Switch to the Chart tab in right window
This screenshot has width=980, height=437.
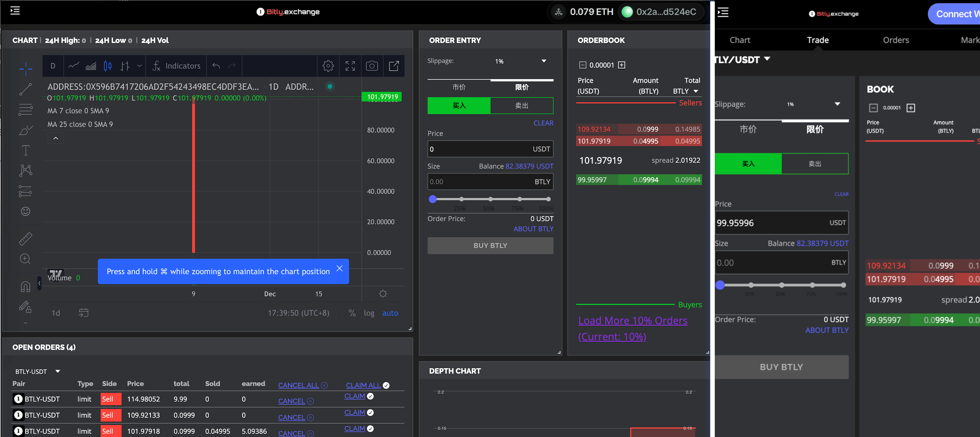point(740,40)
